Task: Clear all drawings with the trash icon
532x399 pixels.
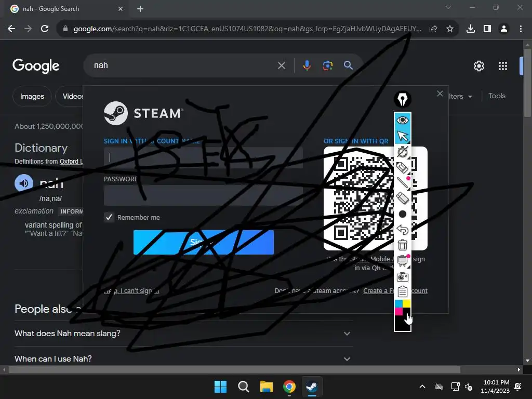Action: [403, 245]
